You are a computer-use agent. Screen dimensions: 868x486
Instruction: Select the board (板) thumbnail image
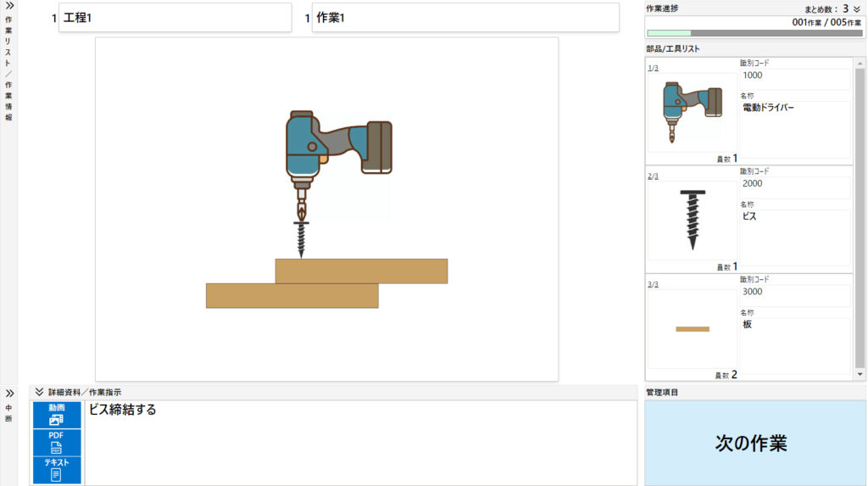692,328
